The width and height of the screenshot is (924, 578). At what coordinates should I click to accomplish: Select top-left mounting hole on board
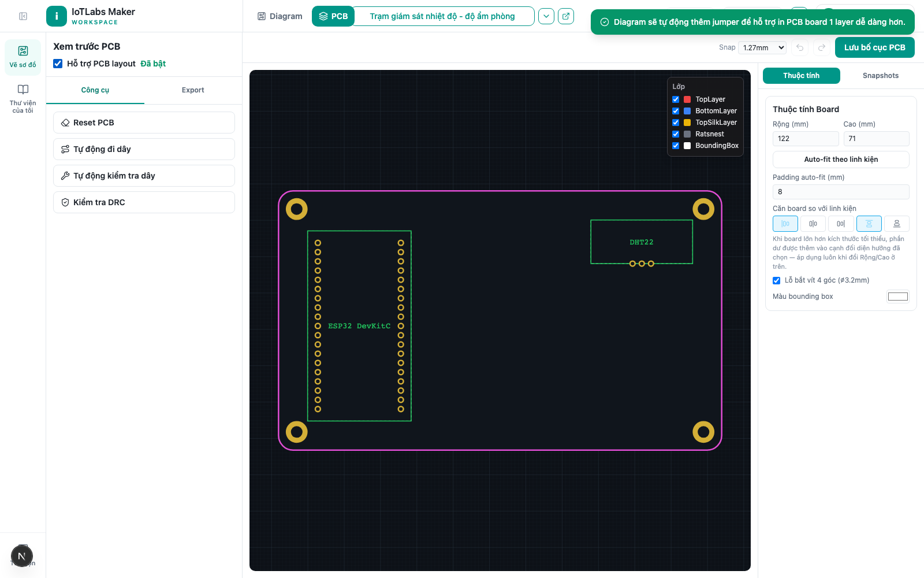[x=297, y=209]
